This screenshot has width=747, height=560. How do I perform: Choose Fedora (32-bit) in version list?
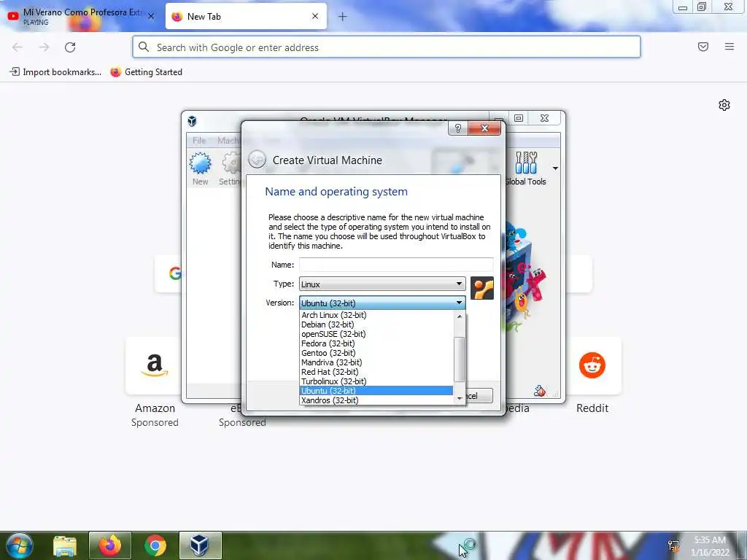click(376, 343)
